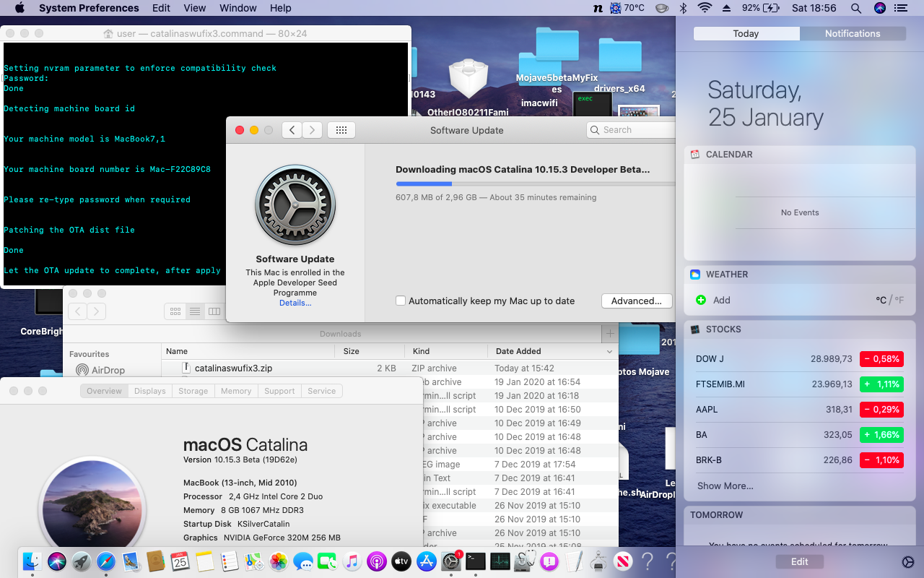Open Finder from the Dock

32,561
